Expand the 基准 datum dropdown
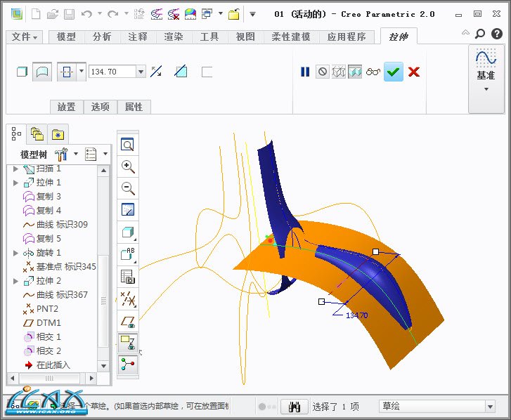This screenshot has width=511, height=420. [486, 89]
